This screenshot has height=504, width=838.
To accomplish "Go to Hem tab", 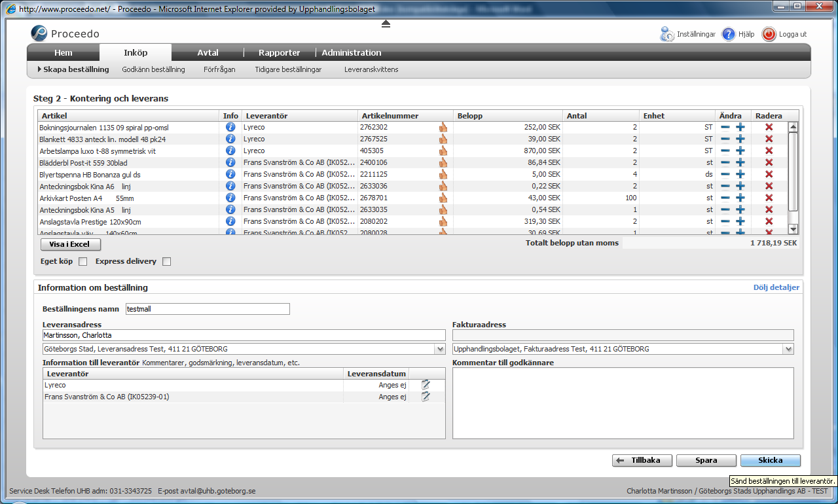I will [64, 53].
